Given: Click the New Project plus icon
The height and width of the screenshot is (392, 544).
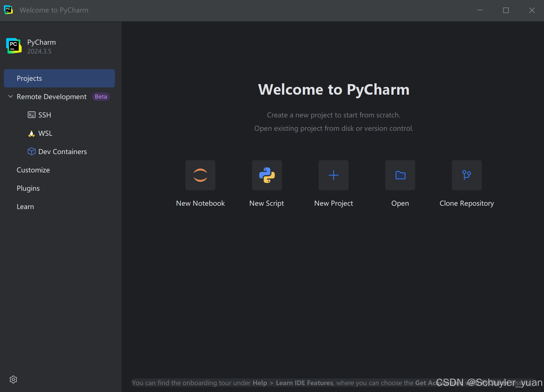Looking at the screenshot, I should [x=334, y=175].
